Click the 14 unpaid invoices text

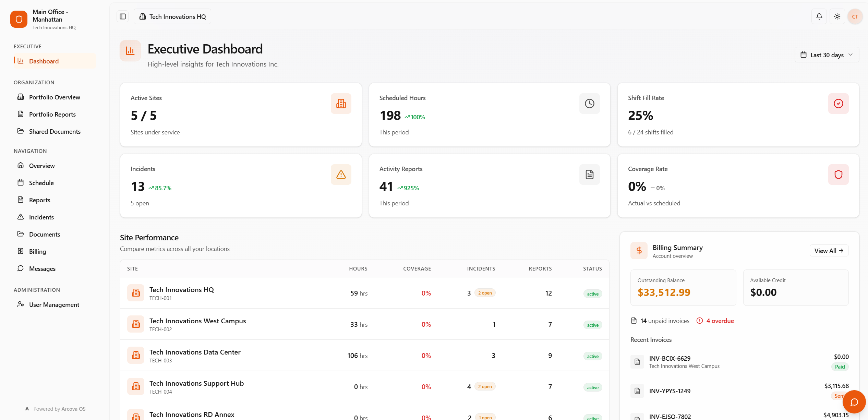(665, 321)
